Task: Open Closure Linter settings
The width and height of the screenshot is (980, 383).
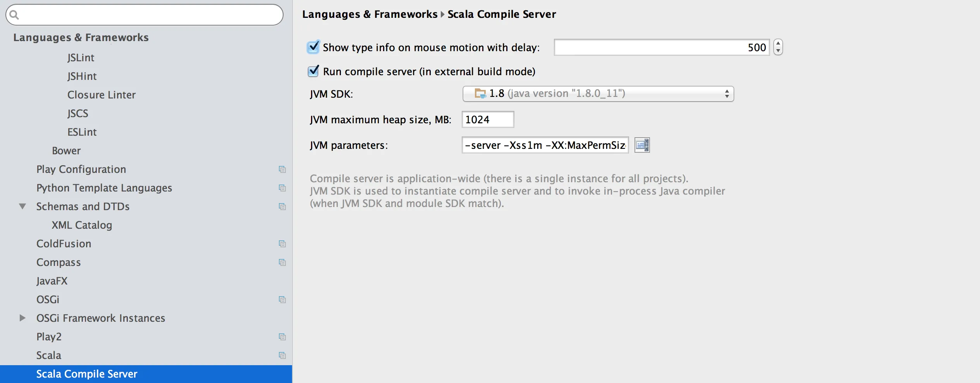Action: pyautogui.click(x=101, y=95)
